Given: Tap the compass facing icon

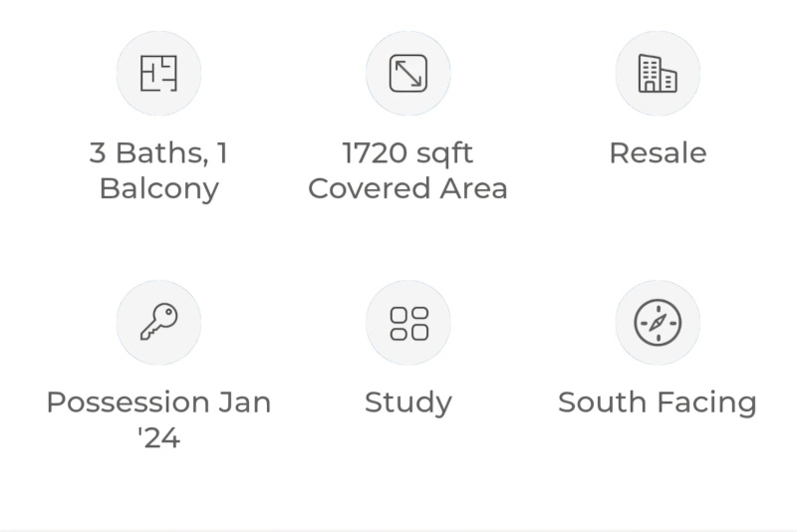Looking at the screenshot, I should point(658,323).
